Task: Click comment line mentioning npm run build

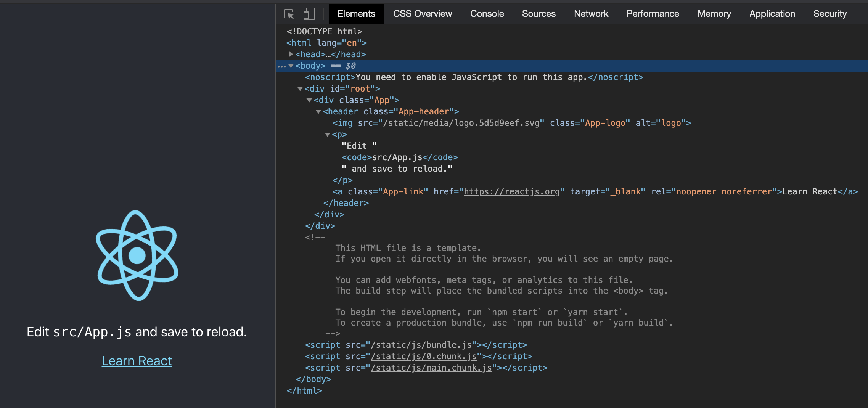Action: pyautogui.click(x=504, y=323)
